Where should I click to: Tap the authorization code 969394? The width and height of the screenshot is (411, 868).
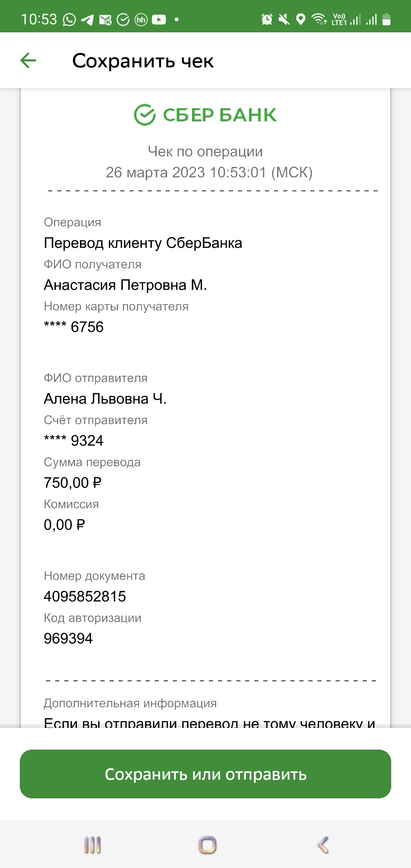[68, 638]
